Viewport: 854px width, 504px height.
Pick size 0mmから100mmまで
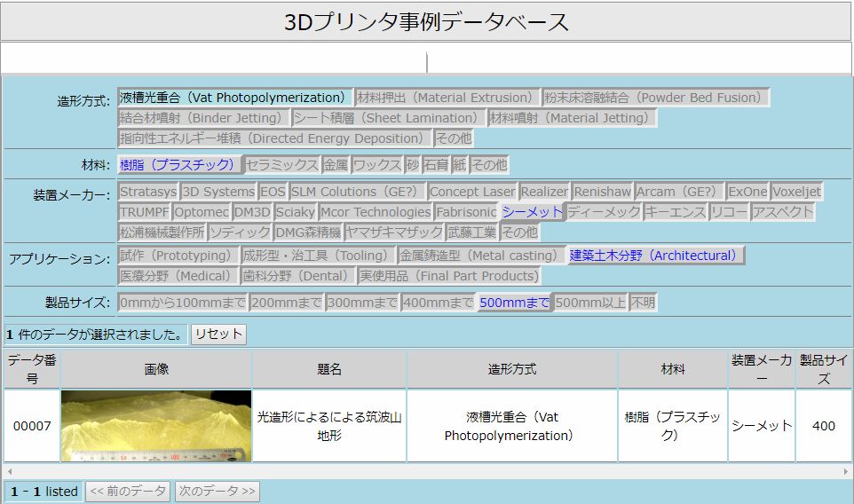coord(183,302)
